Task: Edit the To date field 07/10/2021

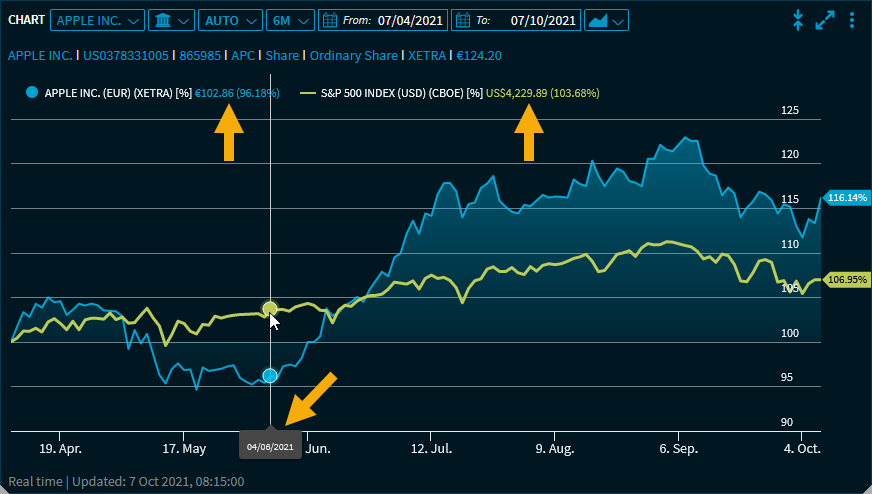Action: [542, 20]
